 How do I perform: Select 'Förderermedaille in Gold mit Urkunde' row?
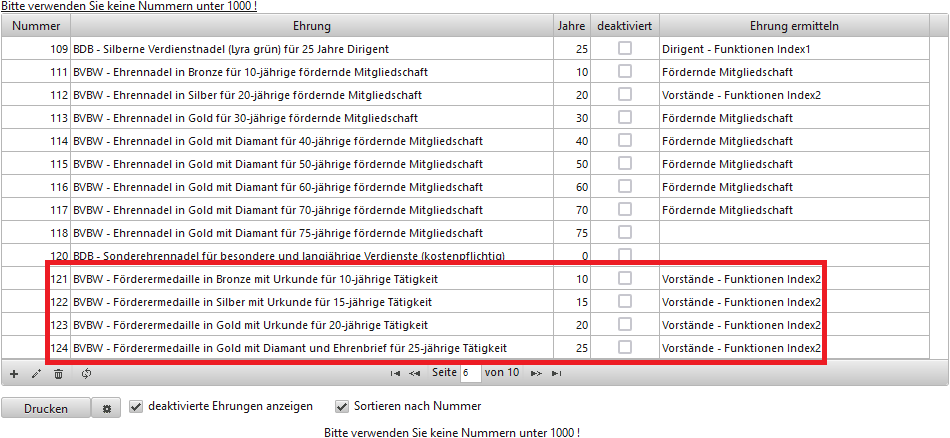click(465, 325)
